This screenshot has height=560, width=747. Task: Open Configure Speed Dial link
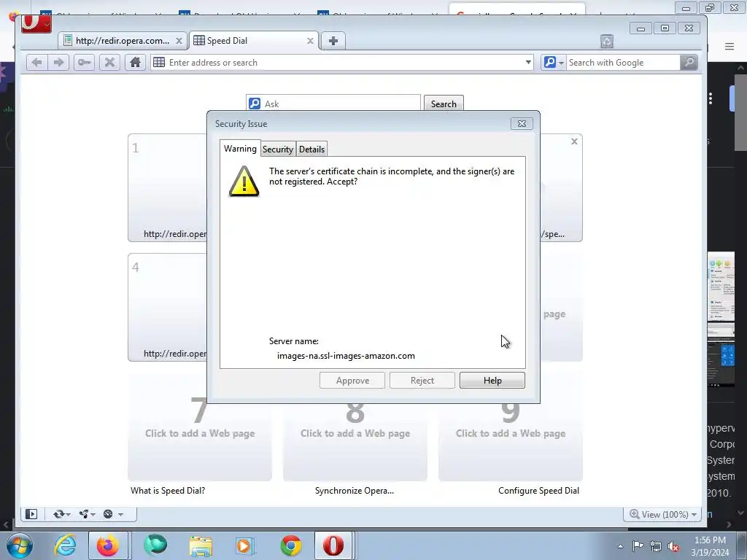(x=538, y=491)
